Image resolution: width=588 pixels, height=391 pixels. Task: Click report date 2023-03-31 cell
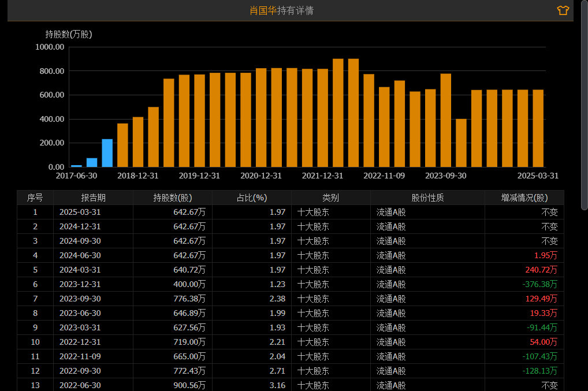(x=80, y=327)
